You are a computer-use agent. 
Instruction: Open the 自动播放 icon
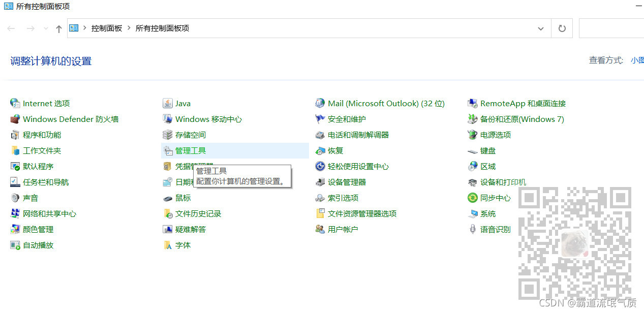point(15,245)
